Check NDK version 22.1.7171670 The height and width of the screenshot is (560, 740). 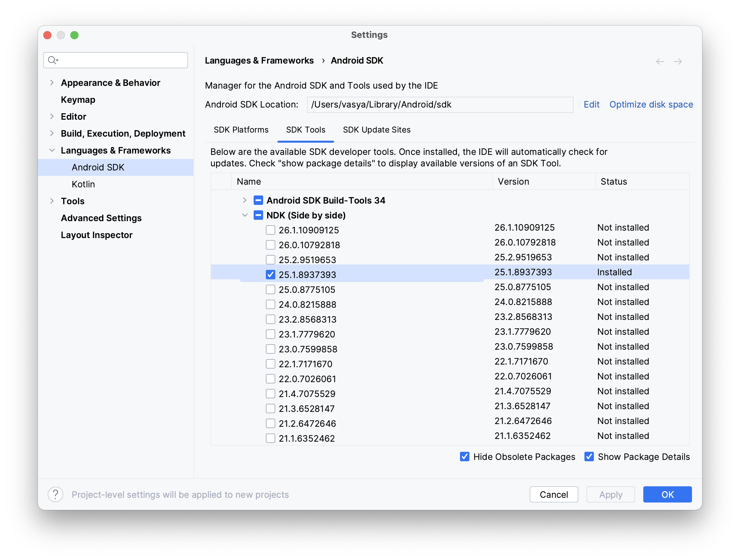pyautogui.click(x=270, y=364)
